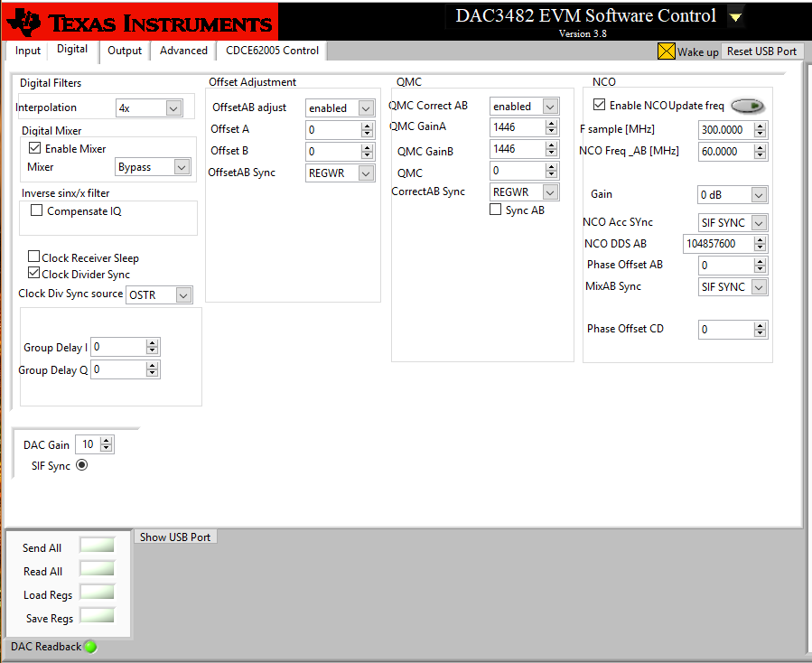Click the Read All button
Image resolution: width=812 pixels, height=663 pixels.
click(97, 569)
